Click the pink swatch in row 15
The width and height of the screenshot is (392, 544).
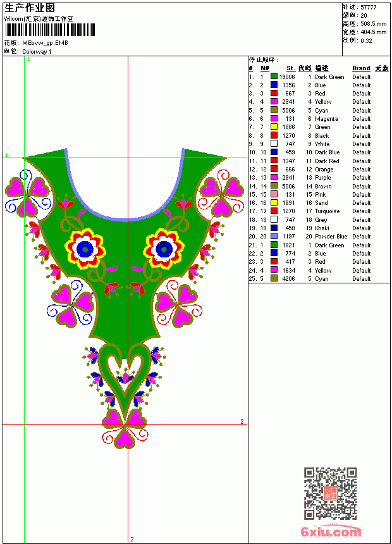(274, 194)
